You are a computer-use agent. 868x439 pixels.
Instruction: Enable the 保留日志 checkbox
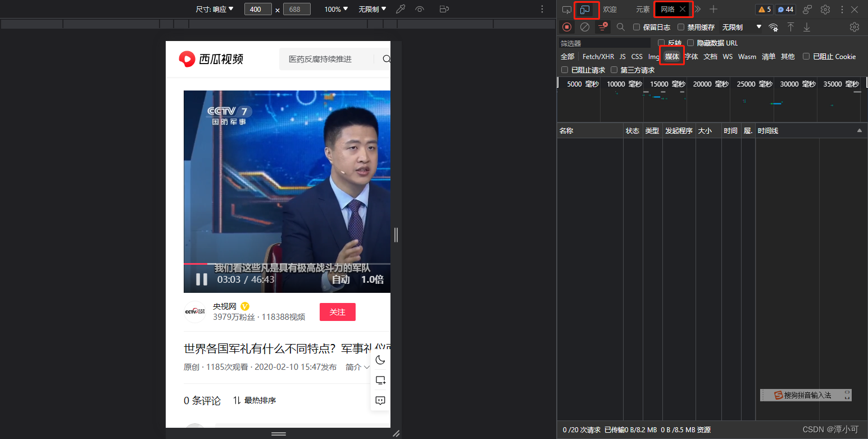(637, 27)
